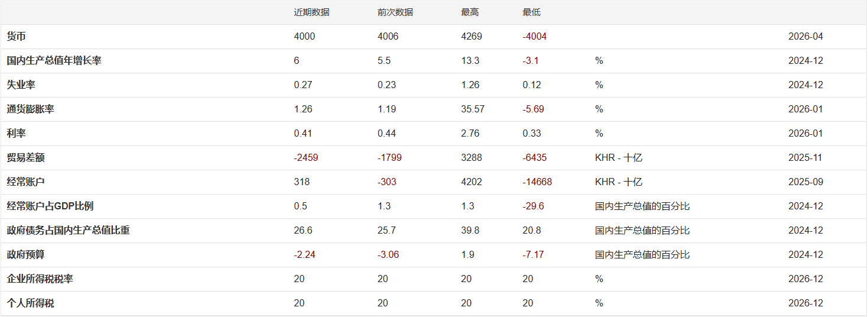This screenshot has height=317, width=868.
Task: Open the 货币 indicator link
Action: pyautogui.click(x=17, y=37)
